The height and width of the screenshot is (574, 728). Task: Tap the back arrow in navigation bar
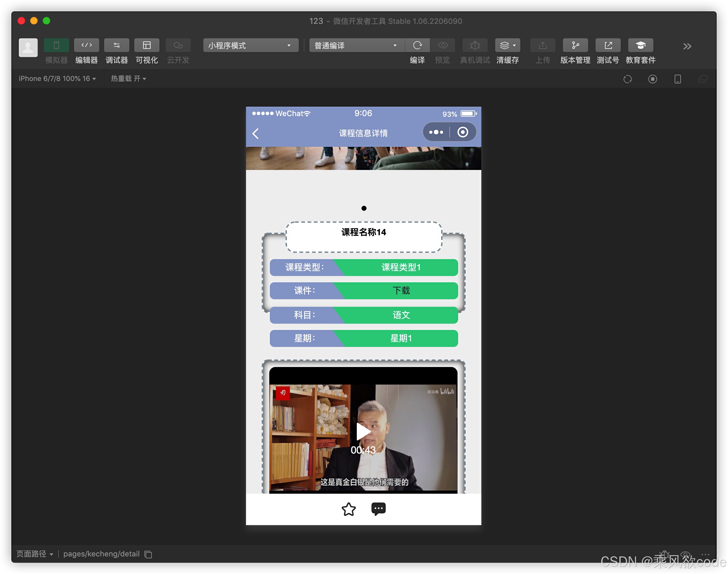tap(255, 133)
